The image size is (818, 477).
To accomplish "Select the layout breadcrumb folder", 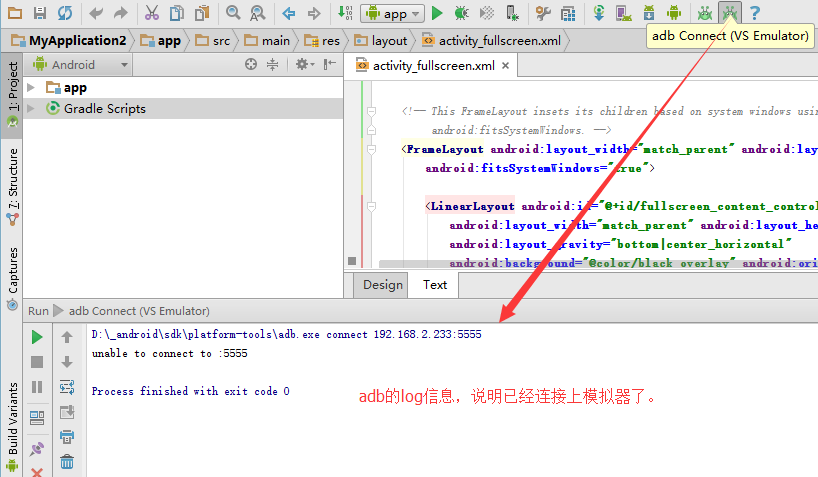I will click(380, 40).
